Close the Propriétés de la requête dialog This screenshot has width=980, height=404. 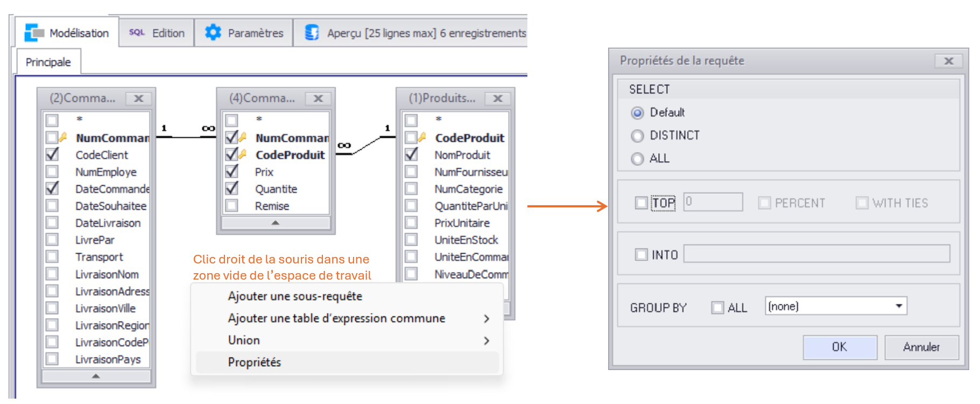point(949,61)
